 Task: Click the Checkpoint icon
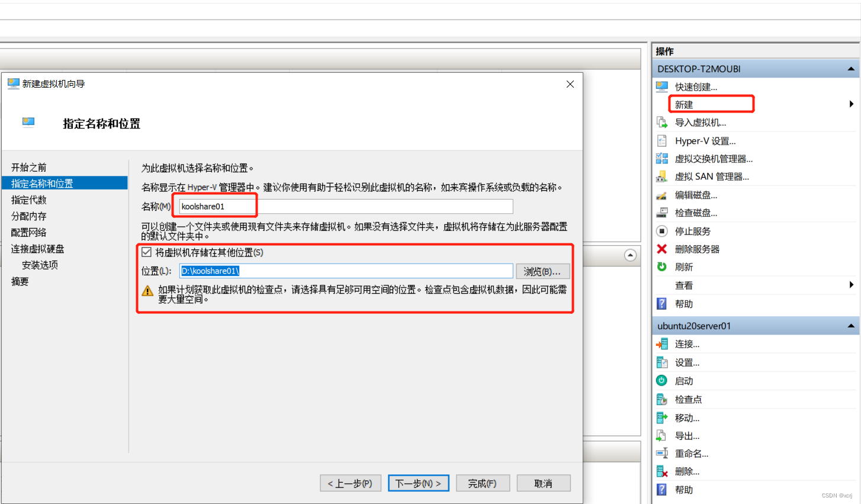pyautogui.click(x=662, y=399)
